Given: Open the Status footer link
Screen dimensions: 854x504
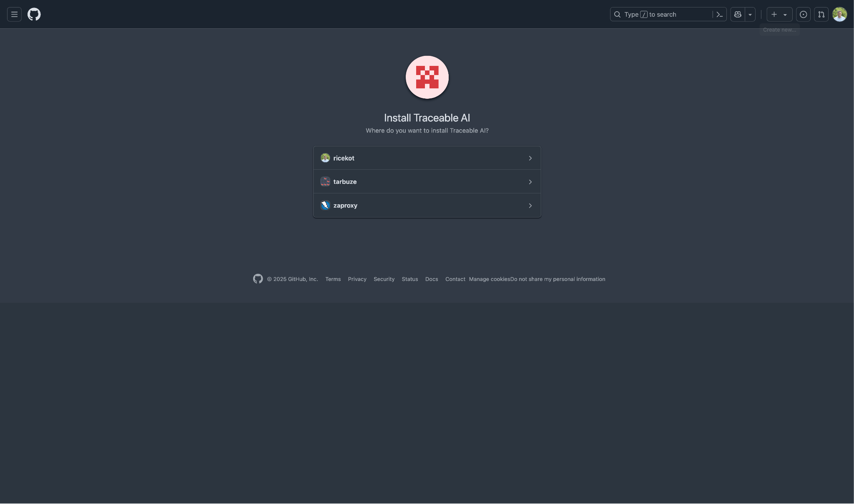Looking at the screenshot, I should click(x=409, y=279).
